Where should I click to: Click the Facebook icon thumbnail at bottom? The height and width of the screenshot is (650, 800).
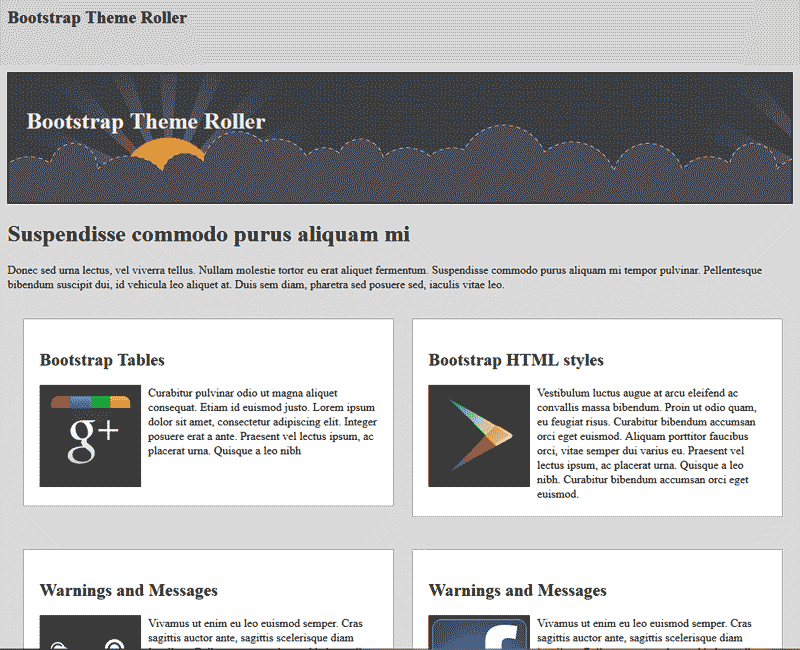click(x=479, y=632)
